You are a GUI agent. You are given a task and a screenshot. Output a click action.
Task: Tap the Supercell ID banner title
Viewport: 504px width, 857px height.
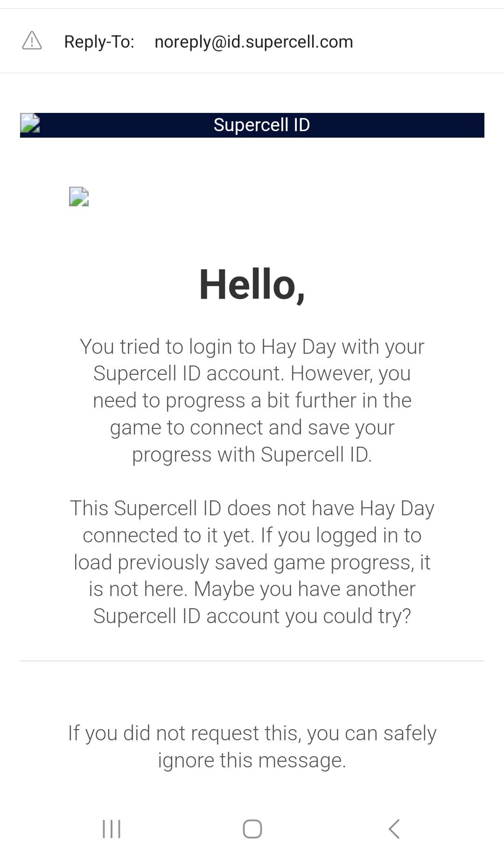click(x=261, y=125)
